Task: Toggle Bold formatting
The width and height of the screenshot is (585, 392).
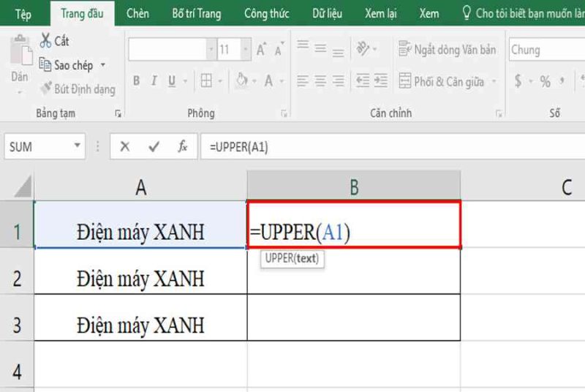Action: pyautogui.click(x=137, y=80)
